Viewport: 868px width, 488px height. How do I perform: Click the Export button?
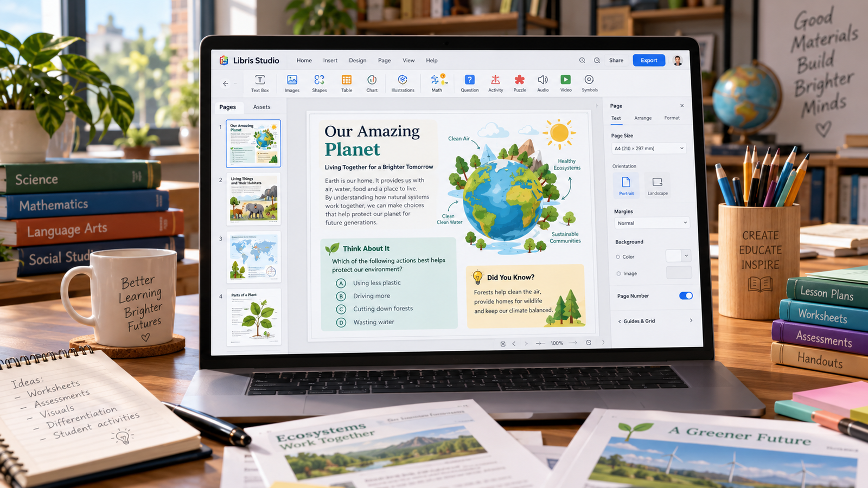point(649,60)
